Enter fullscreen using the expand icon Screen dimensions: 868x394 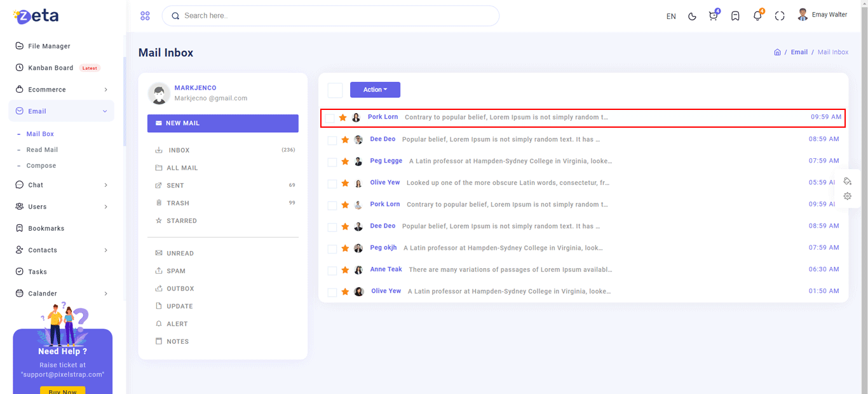click(x=780, y=16)
